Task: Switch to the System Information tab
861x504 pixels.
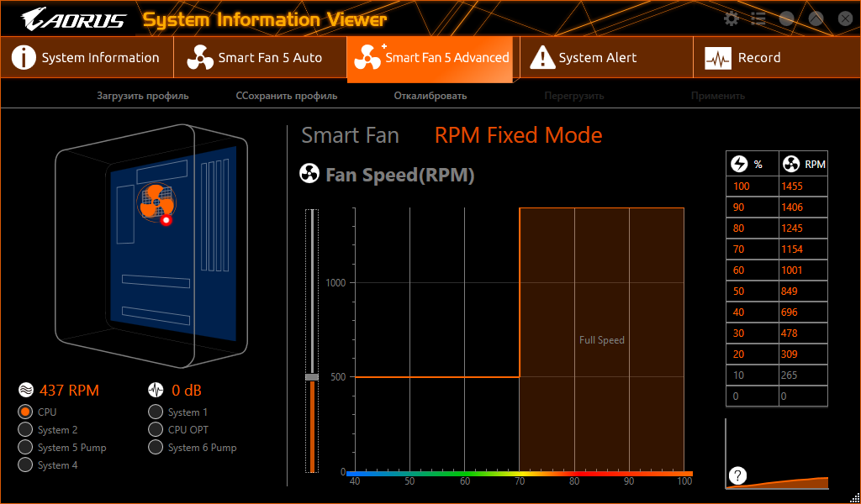Action: tap(87, 58)
